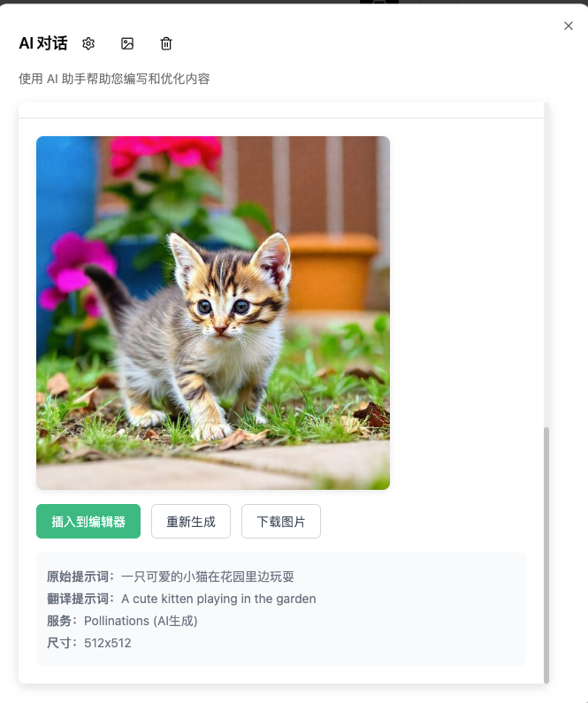Download the picture via 下载图片
The image size is (588, 703).
[281, 522]
